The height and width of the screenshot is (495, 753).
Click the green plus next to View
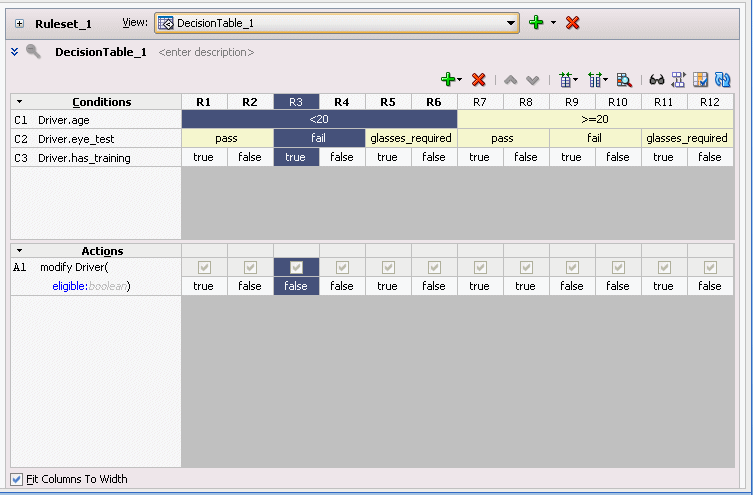(x=536, y=23)
